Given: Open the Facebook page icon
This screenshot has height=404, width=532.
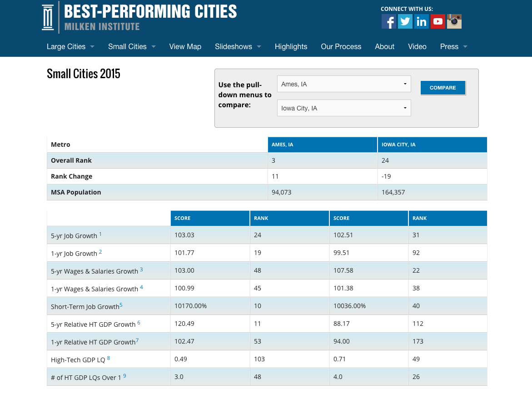Looking at the screenshot, I should coord(389,21).
